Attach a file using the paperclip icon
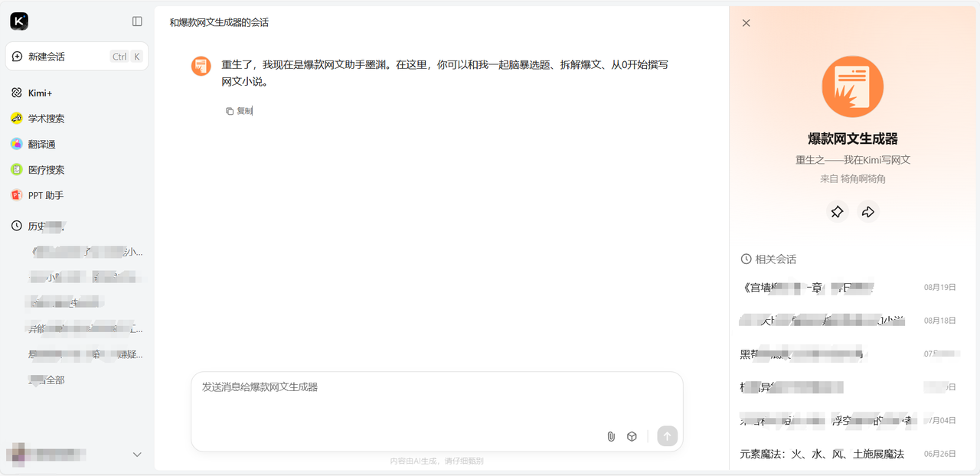Viewport: 980px width, 476px height. point(611,436)
